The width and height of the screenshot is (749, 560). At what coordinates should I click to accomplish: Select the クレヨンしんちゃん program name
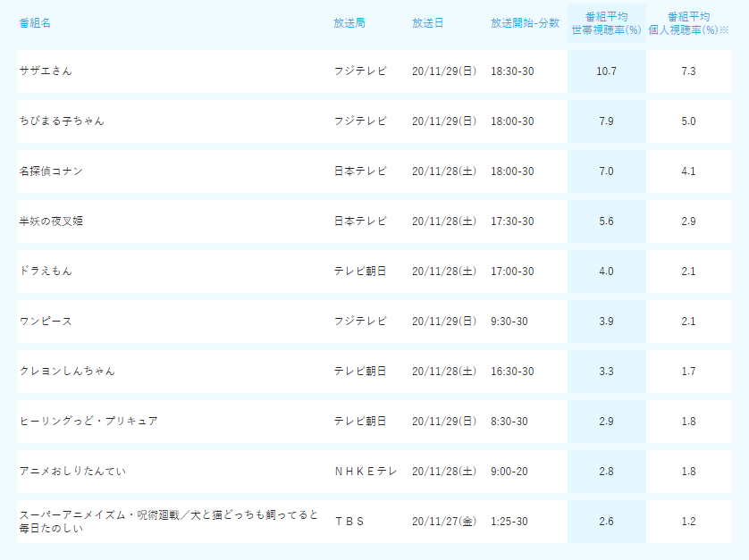coord(67,371)
